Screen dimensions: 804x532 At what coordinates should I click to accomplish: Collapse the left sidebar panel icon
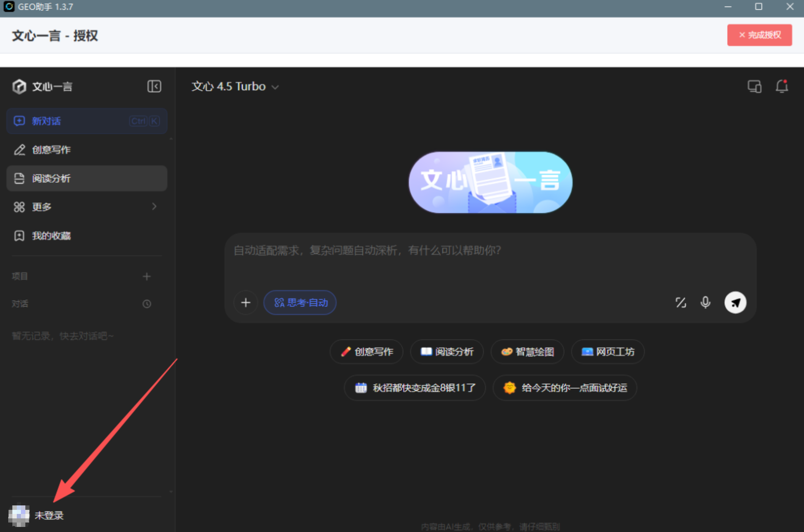click(x=154, y=86)
